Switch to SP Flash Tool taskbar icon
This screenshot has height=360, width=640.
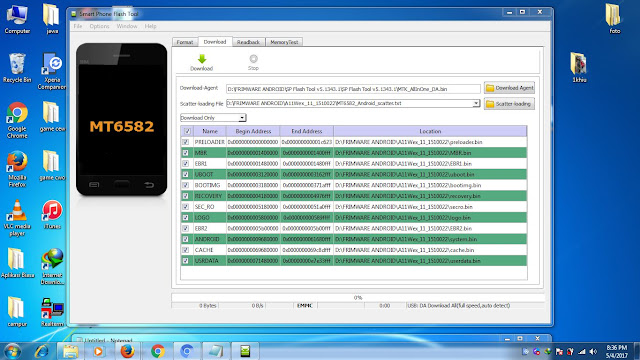(245, 351)
